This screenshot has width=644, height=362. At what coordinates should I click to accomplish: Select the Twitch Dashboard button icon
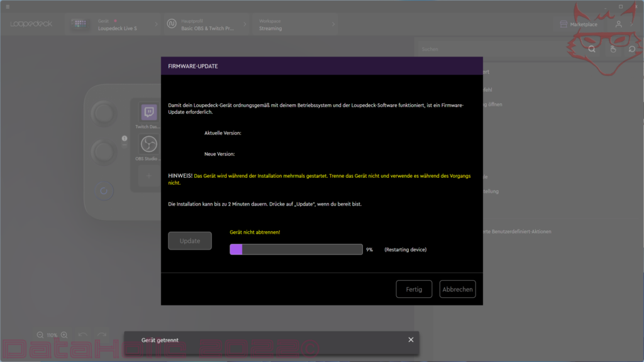click(x=148, y=112)
